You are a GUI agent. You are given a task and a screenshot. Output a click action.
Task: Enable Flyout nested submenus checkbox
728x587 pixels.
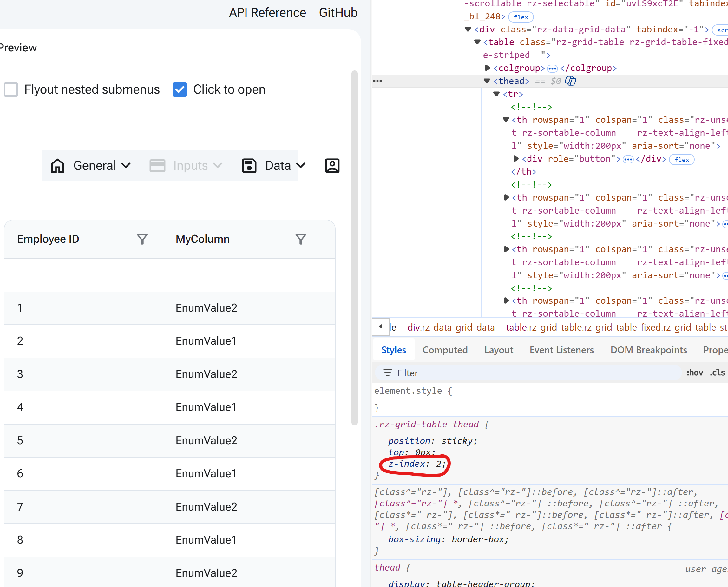(x=11, y=89)
